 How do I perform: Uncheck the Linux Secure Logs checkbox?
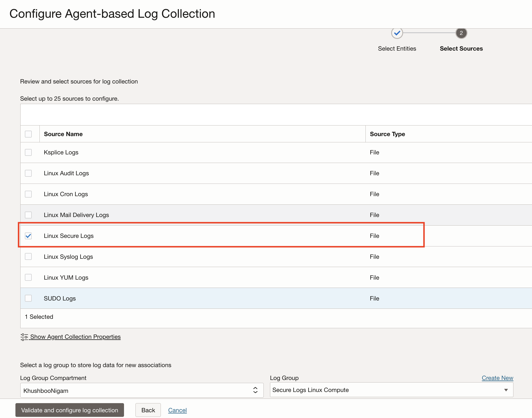28,236
